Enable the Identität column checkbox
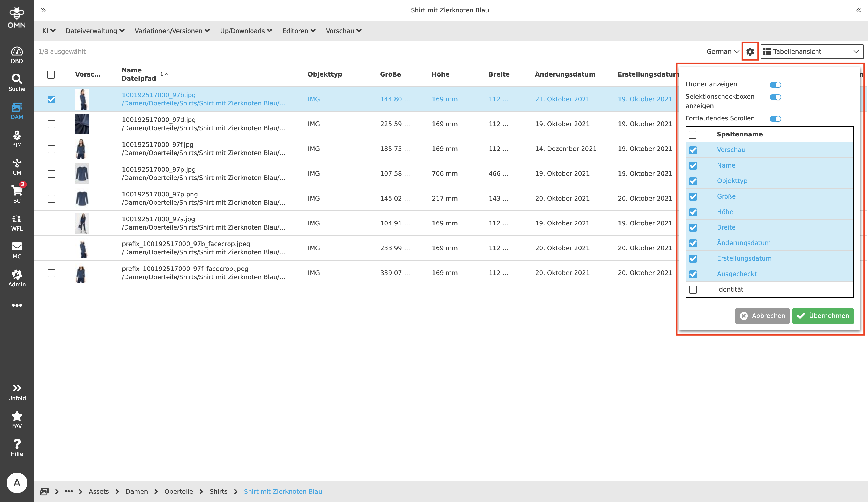The width and height of the screenshot is (868, 502). (693, 290)
